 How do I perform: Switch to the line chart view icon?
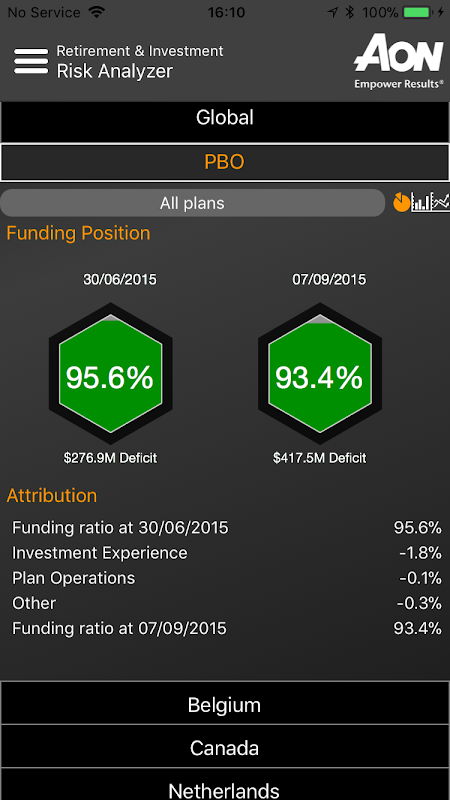click(x=440, y=203)
